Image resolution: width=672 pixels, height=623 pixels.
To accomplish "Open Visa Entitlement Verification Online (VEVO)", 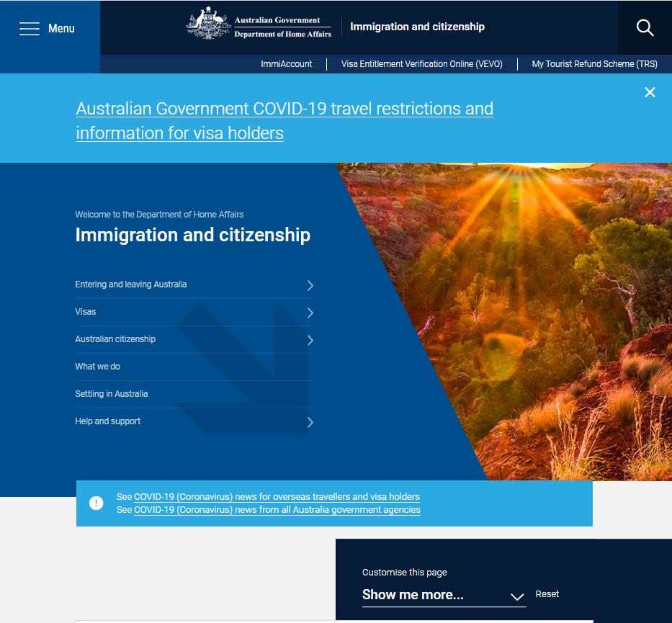I will [x=422, y=64].
